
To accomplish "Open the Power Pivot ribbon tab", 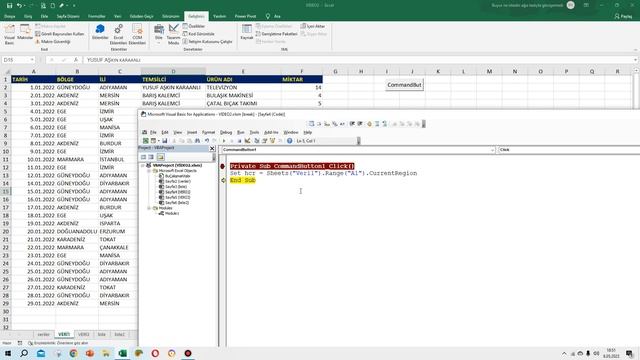I will [x=245, y=16].
